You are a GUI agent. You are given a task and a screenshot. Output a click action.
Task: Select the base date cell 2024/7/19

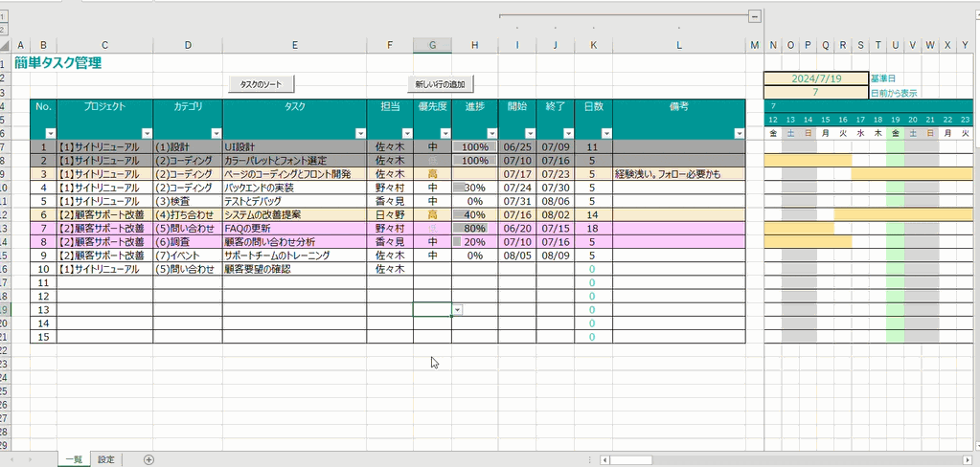click(x=816, y=78)
